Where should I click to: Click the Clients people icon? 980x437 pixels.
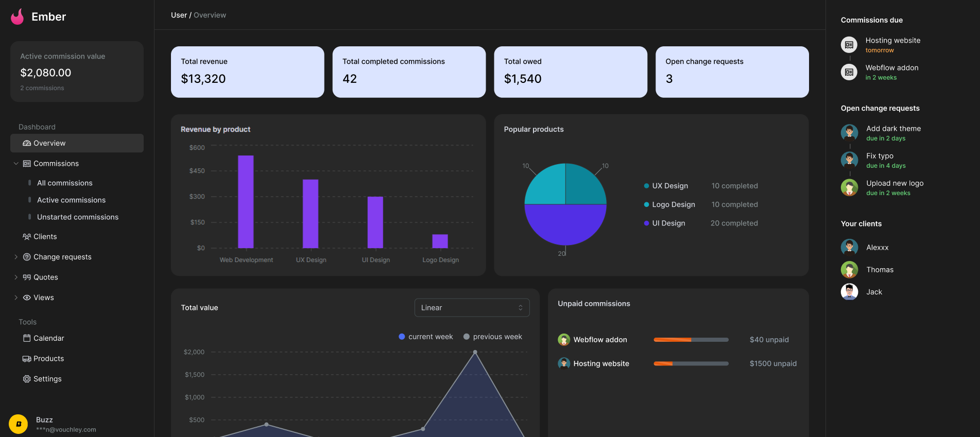27,237
